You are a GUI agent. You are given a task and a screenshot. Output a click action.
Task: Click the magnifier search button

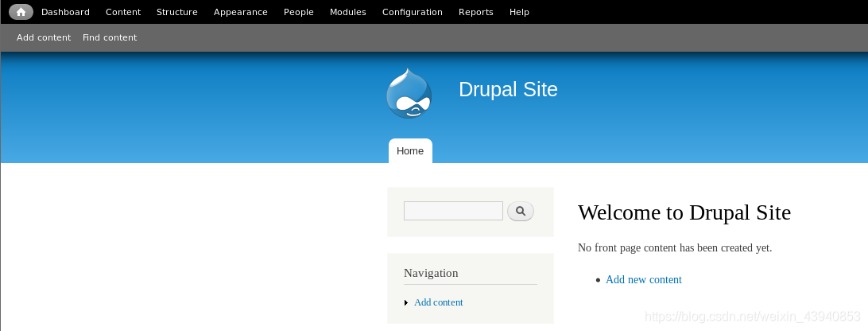tap(521, 211)
